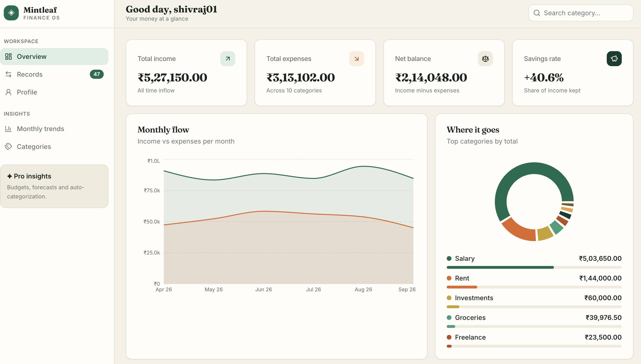This screenshot has width=641, height=364.
Task: Open the Records section
Action: point(54,74)
